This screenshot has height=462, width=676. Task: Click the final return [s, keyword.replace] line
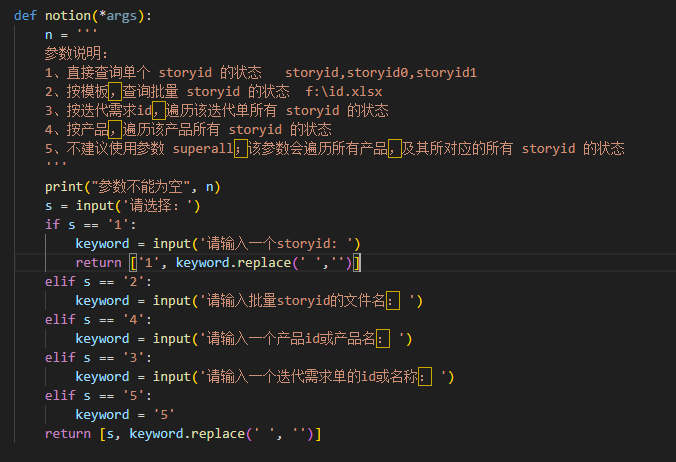click(x=182, y=433)
